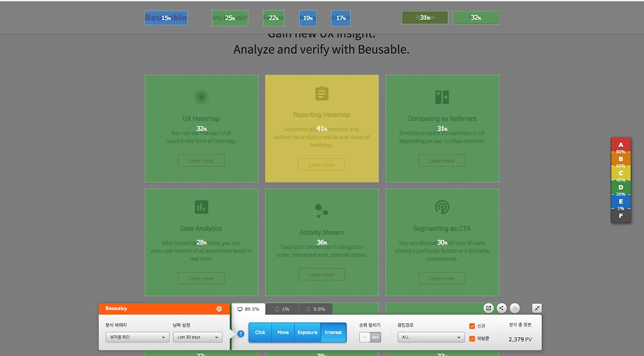Switch to the Click heatmap mode
Screen dimensions: 644x356
click(260, 332)
